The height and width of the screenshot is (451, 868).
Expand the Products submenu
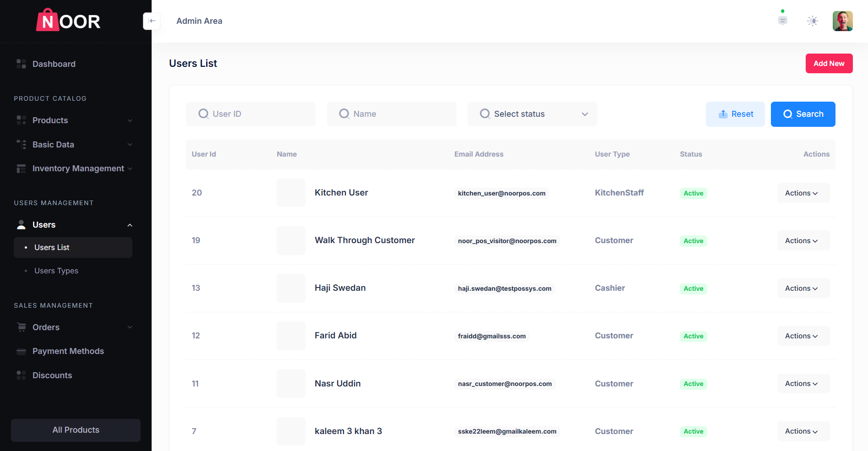coord(130,120)
